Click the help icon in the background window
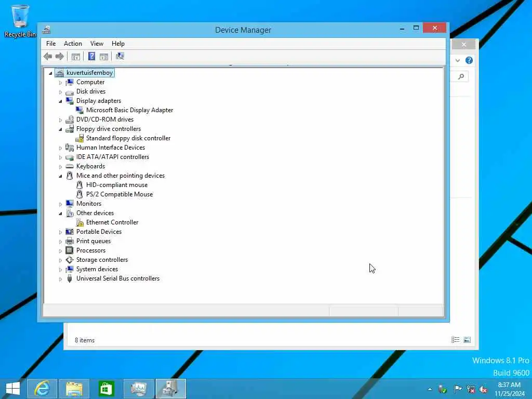 click(469, 60)
